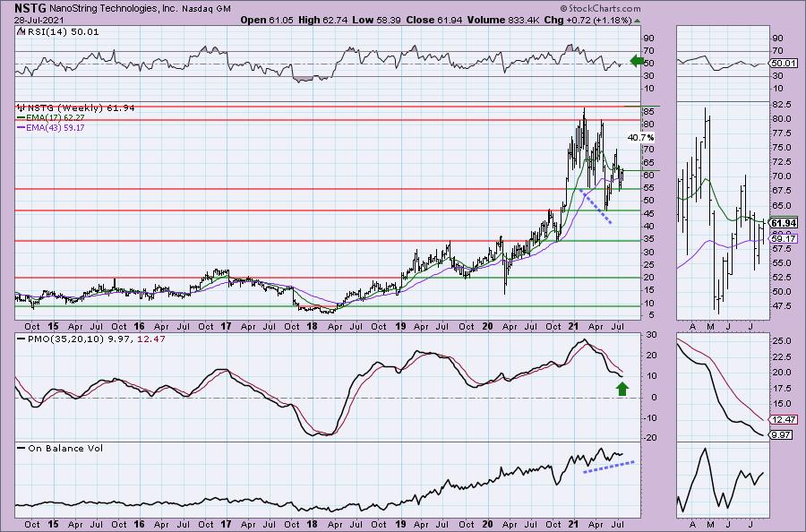The width and height of the screenshot is (806, 532).
Task: Click the EMA(43) 59.17 legend entry
Action: (x=51, y=127)
